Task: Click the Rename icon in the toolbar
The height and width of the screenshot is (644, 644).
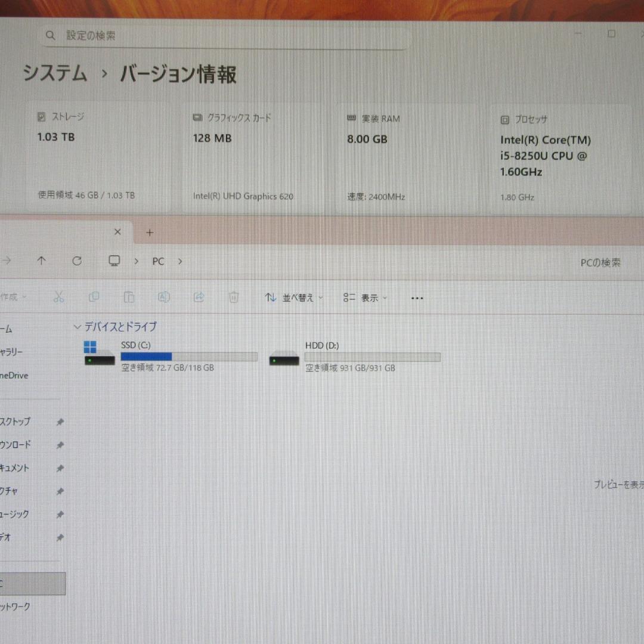Action: [163, 296]
